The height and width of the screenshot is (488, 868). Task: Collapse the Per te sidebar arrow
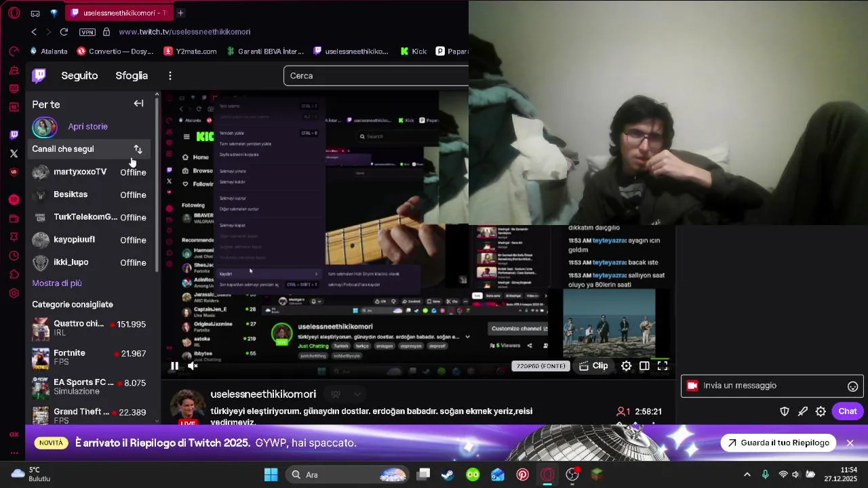coord(138,104)
